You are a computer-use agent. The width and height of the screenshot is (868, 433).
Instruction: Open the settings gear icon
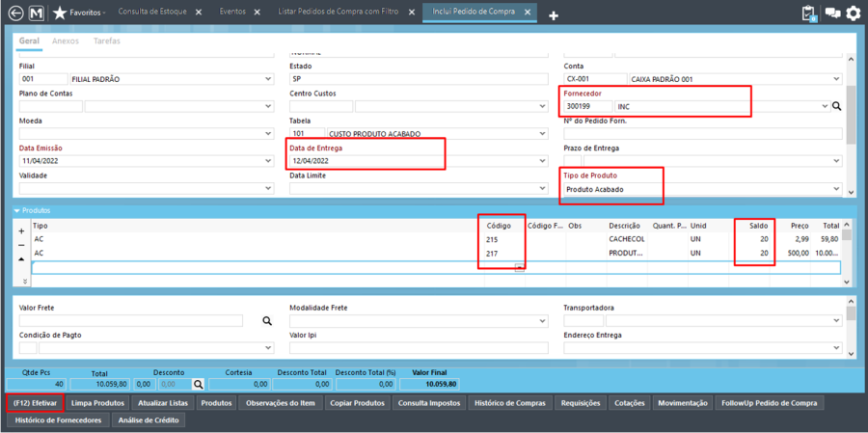pos(854,13)
